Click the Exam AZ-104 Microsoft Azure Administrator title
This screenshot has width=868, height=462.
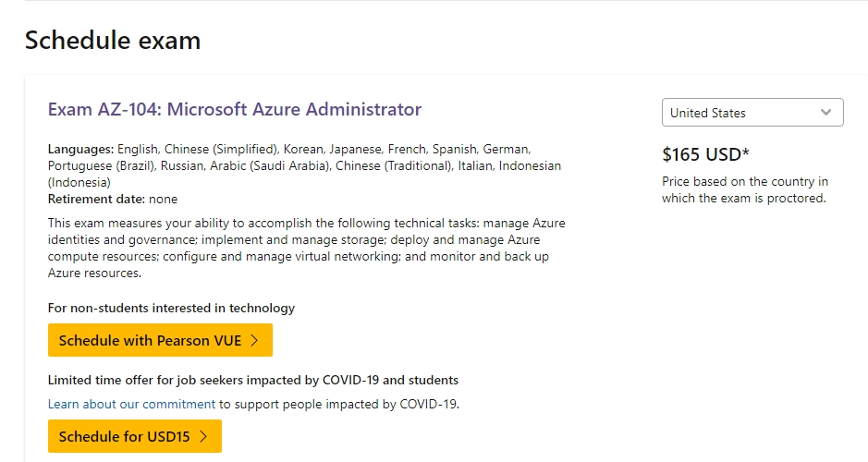point(234,110)
